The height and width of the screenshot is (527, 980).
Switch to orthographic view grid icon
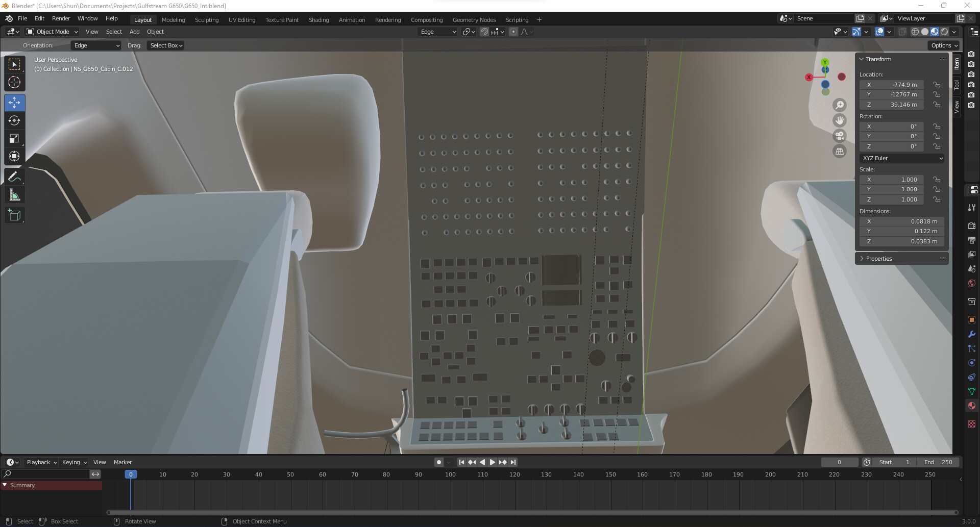coord(840,151)
